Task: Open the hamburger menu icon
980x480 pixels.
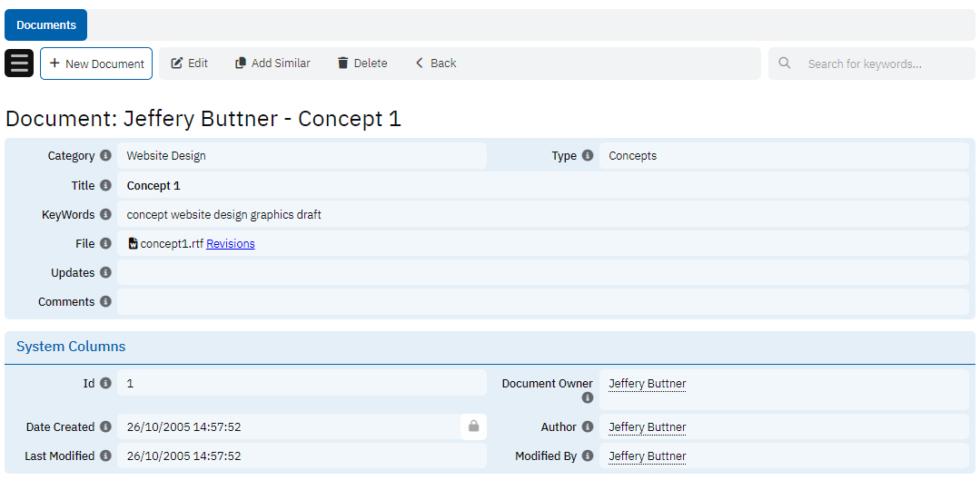Action: click(19, 64)
